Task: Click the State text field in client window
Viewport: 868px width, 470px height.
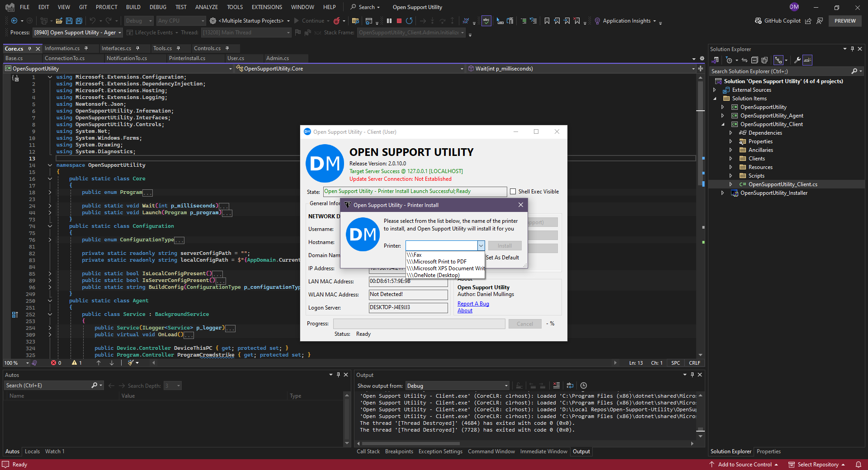Action: tap(415, 192)
